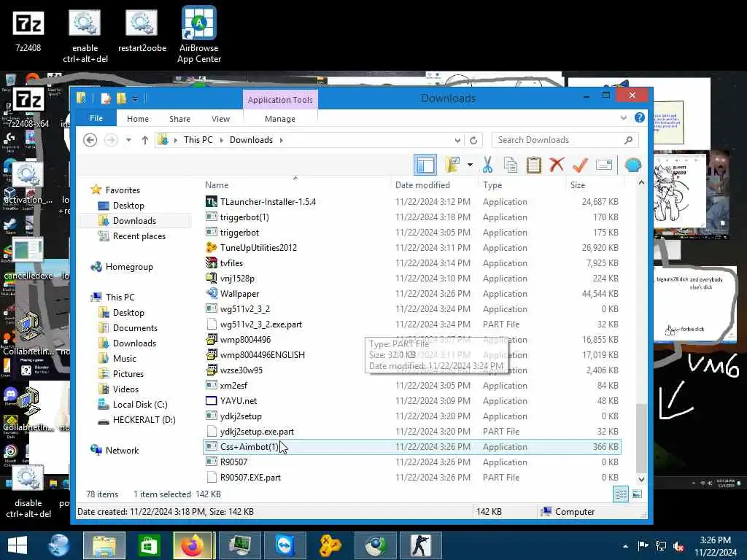Image resolution: width=747 pixels, height=560 pixels.
Task: Click the muted volume tray icon
Action: tap(678, 546)
